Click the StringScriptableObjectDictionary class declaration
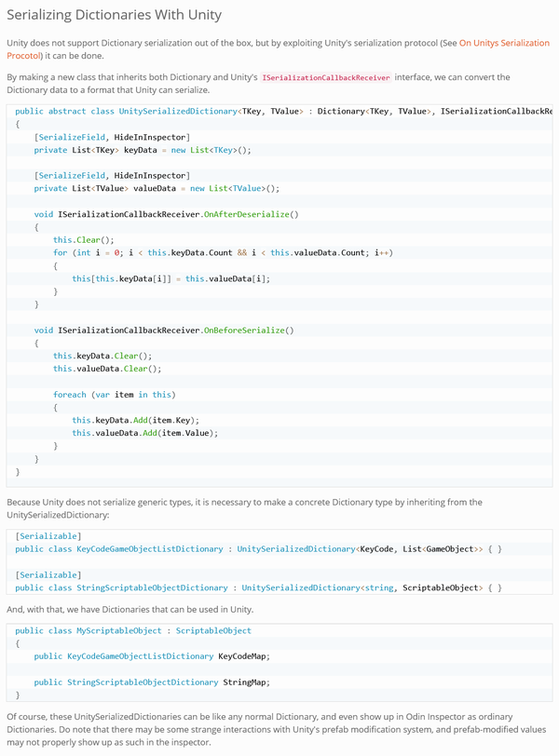559x756 pixels. [x=258, y=587]
